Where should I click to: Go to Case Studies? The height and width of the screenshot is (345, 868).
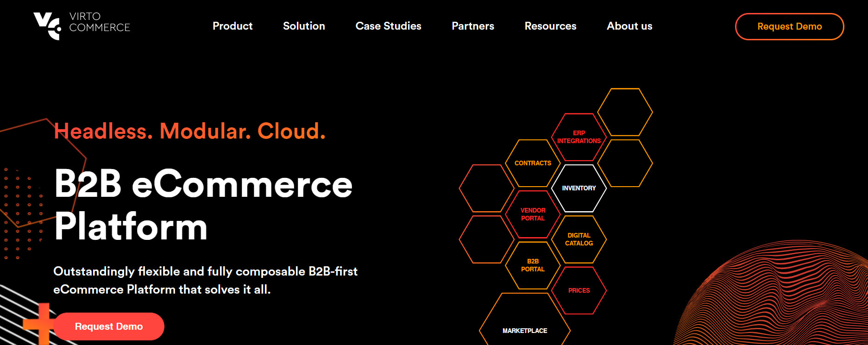tap(388, 26)
